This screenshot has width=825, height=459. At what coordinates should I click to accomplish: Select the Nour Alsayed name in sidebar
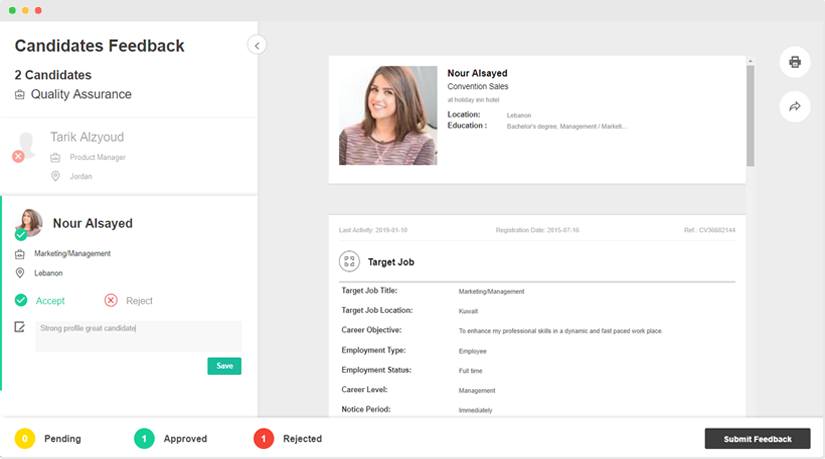[x=93, y=223]
